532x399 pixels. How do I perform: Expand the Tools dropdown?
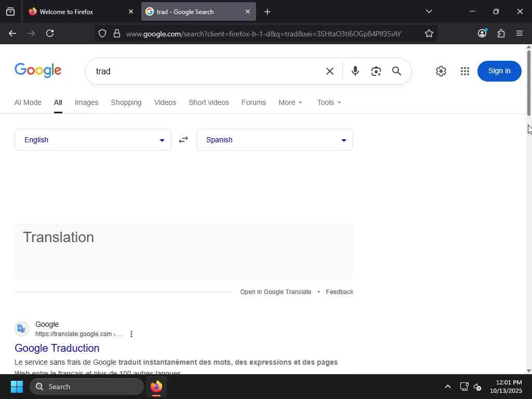[x=329, y=102]
